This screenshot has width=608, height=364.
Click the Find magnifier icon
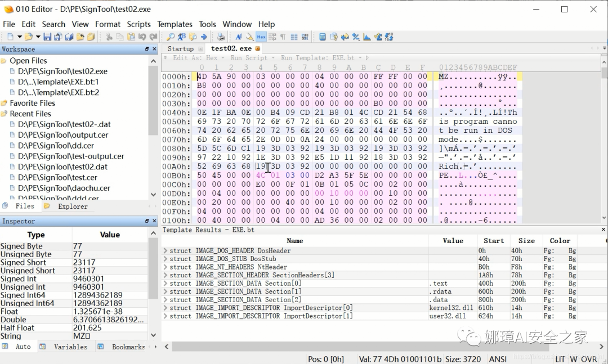[x=170, y=37]
